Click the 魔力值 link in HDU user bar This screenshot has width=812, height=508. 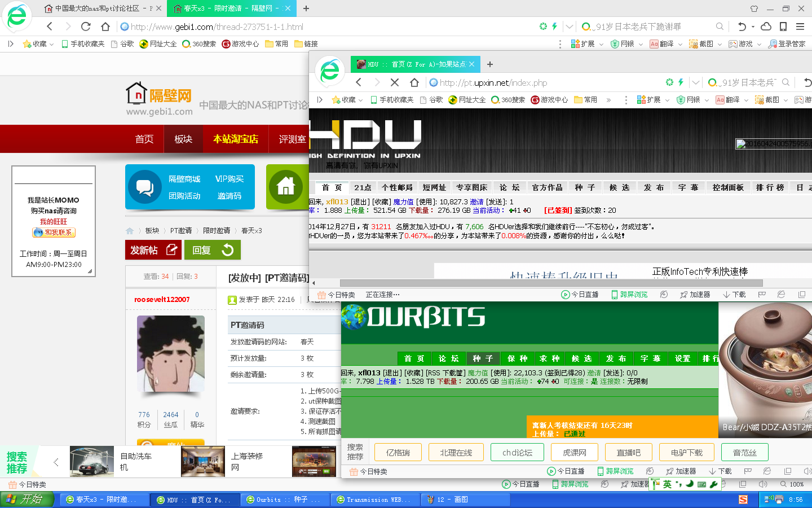[x=403, y=202]
